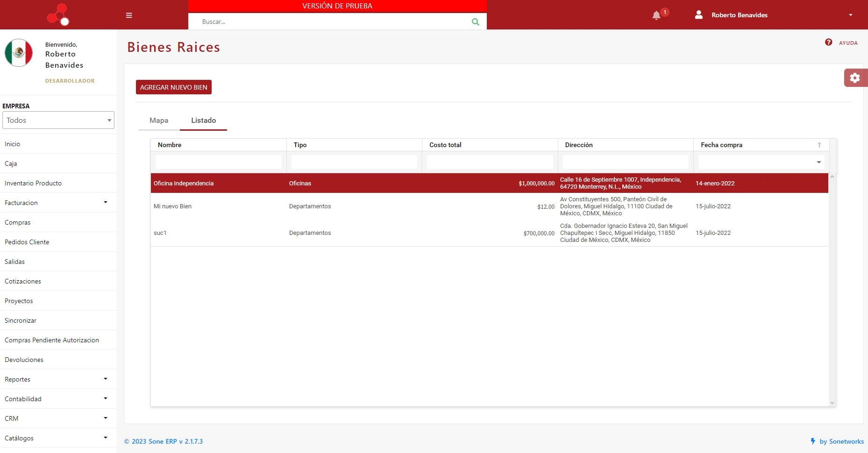Open Devoluciones menu item
Viewport: 868px width, 453px height.
pyautogui.click(x=58, y=360)
